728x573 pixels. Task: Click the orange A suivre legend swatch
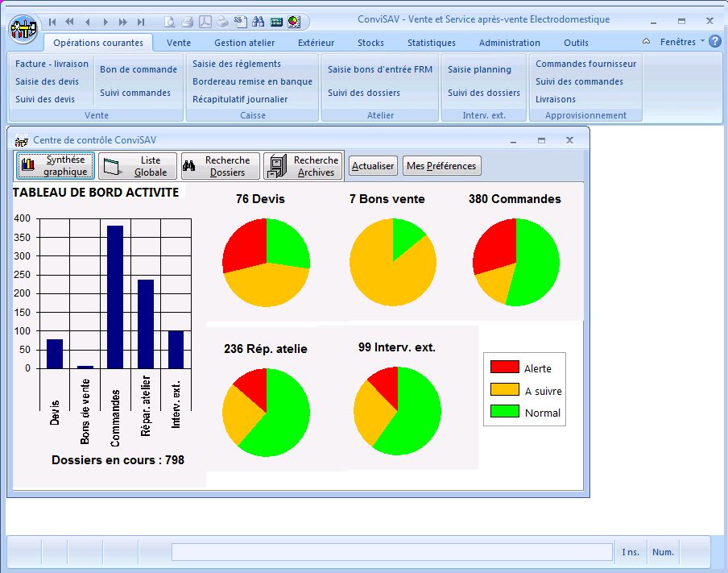[505, 389]
